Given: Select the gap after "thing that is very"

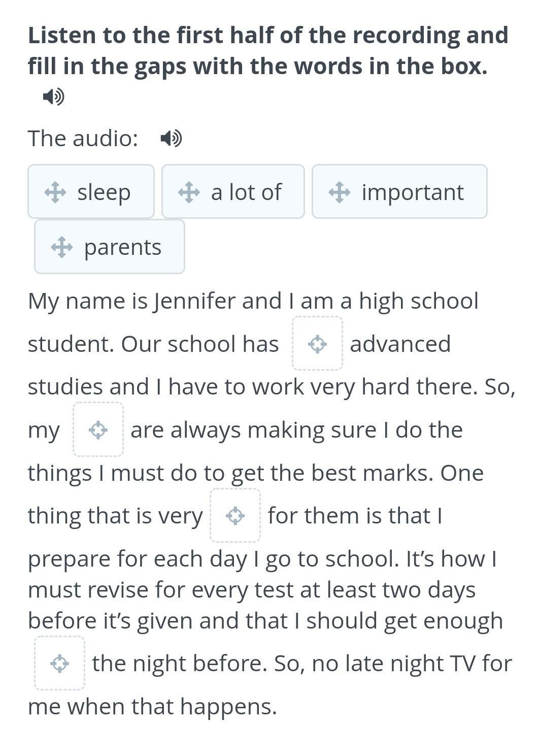Looking at the screenshot, I should coord(235,516).
